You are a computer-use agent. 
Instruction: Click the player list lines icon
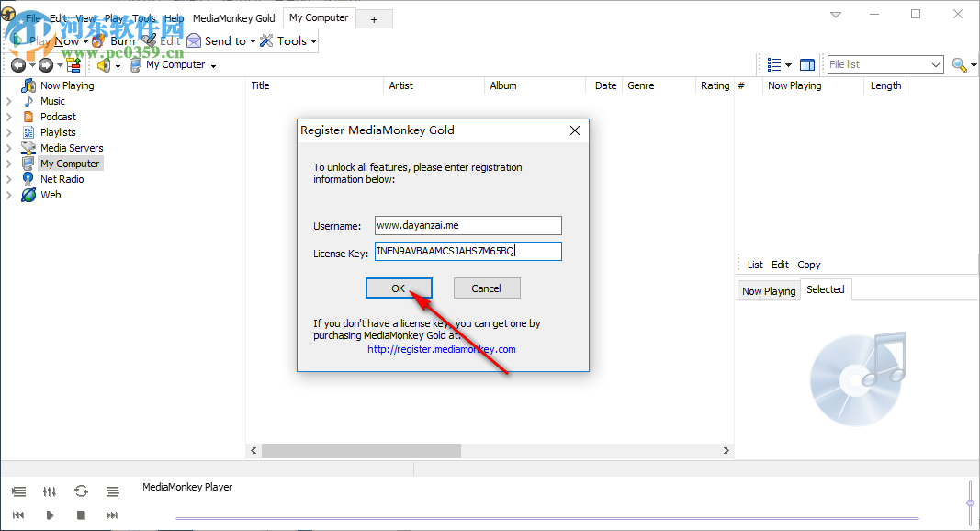pyautogui.click(x=112, y=491)
